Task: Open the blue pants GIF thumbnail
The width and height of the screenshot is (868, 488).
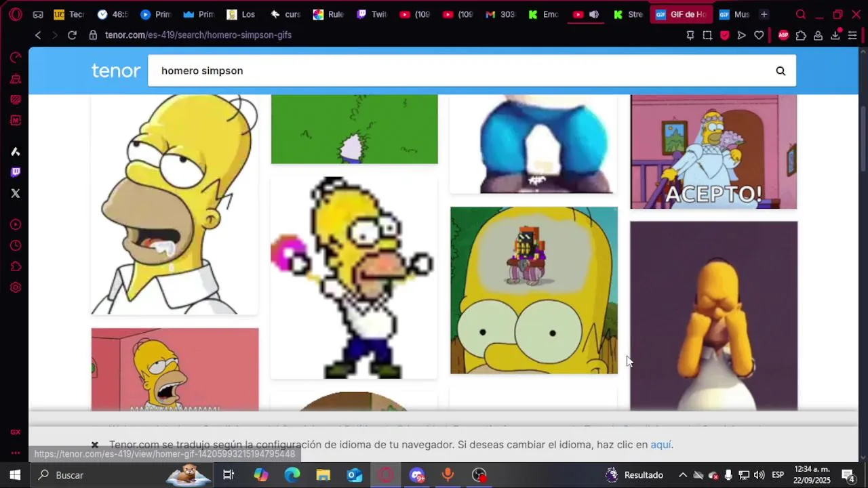Action: pos(534,144)
